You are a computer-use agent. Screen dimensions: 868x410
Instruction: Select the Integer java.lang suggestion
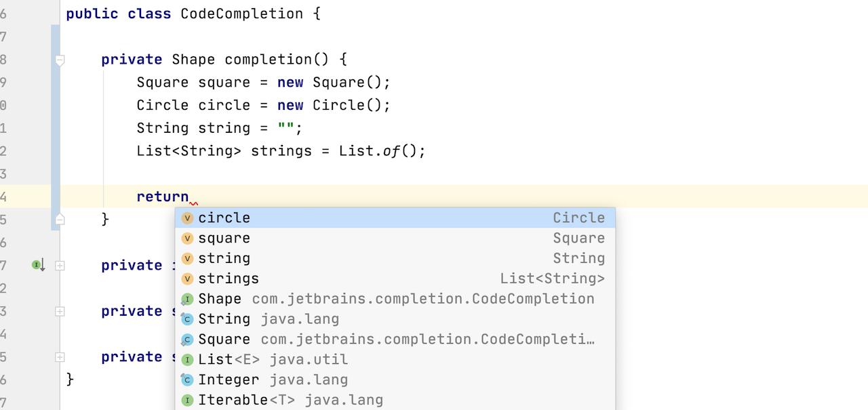click(395, 380)
